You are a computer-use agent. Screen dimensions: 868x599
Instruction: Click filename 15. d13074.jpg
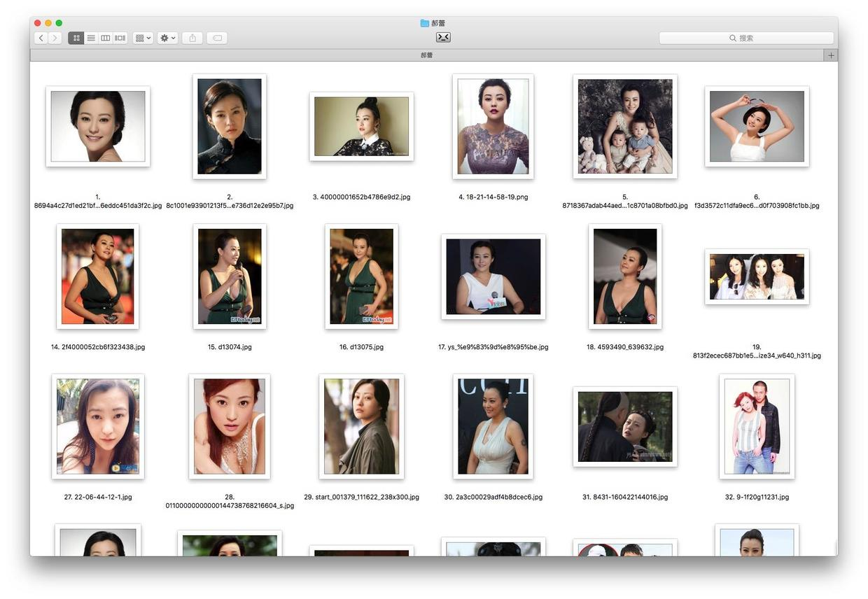coord(230,347)
